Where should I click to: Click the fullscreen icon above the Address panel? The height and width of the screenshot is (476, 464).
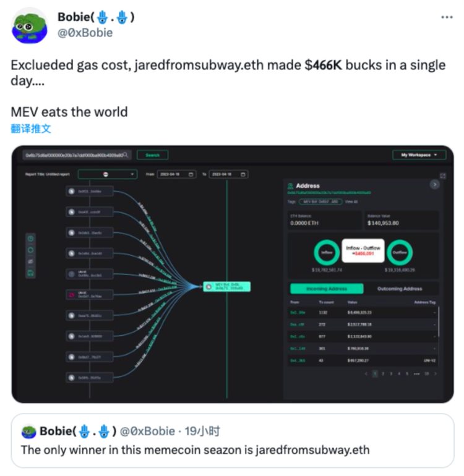(x=443, y=176)
